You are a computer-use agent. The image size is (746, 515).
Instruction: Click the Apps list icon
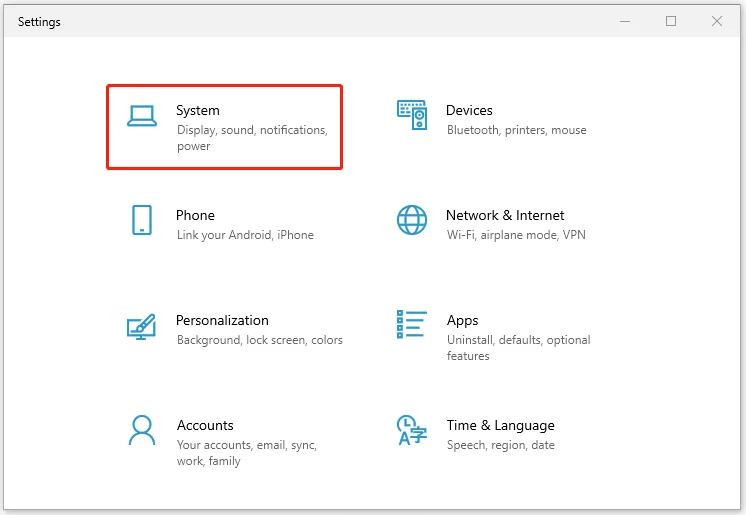pyautogui.click(x=412, y=324)
